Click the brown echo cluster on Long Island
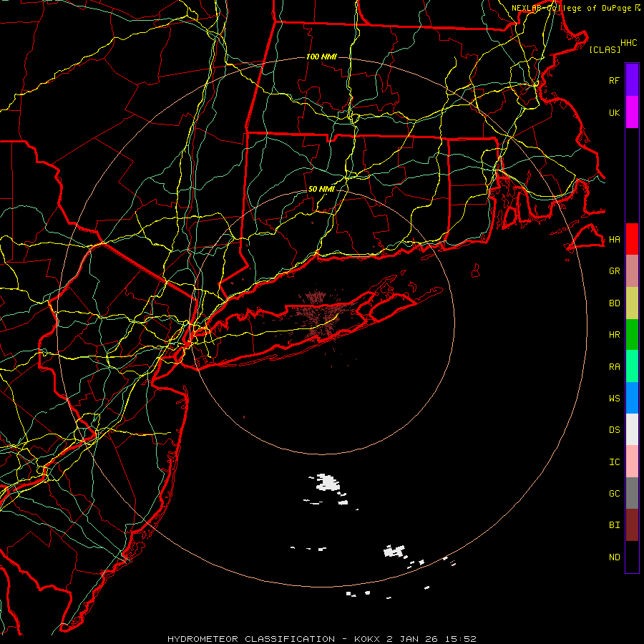The height and width of the screenshot is (644, 644). pyautogui.click(x=321, y=315)
